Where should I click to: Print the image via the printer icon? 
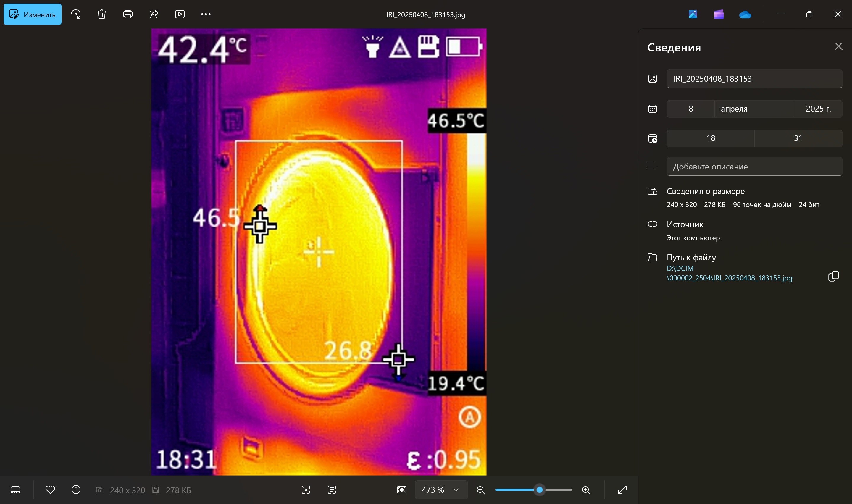click(x=128, y=14)
